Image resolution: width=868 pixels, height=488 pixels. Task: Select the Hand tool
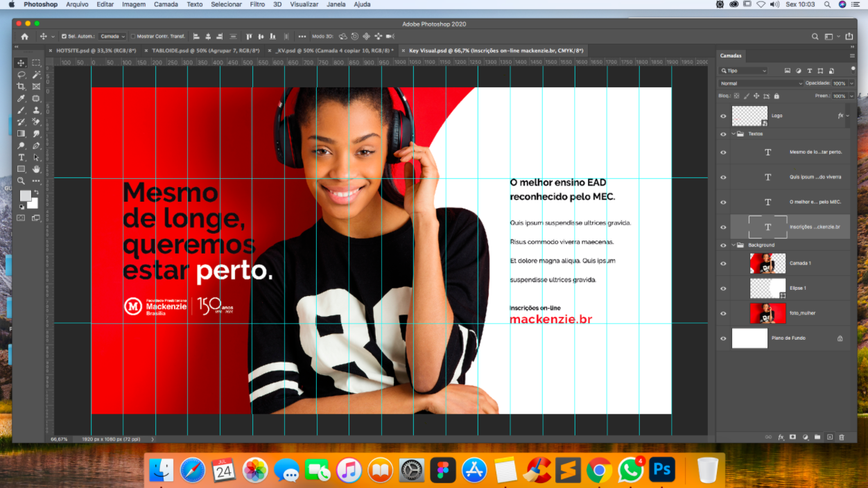[x=36, y=169]
